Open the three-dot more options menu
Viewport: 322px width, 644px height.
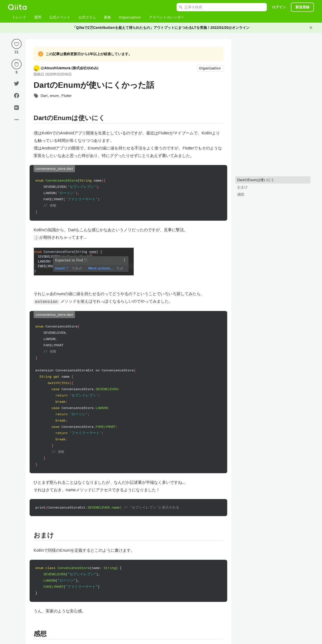point(17,120)
